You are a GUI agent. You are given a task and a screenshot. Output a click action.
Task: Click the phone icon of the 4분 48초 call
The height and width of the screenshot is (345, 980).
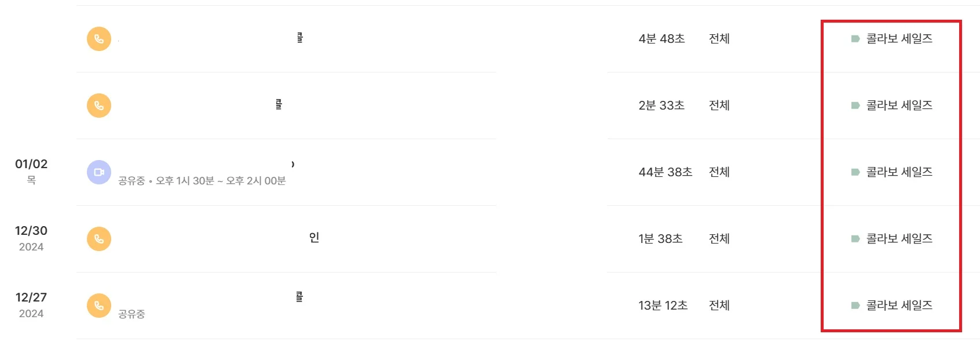[99, 39]
